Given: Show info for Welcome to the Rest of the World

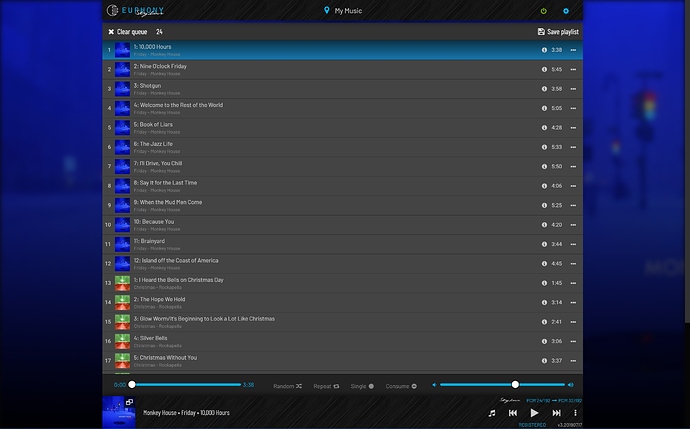Looking at the screenshot, I should click(544, 108).
